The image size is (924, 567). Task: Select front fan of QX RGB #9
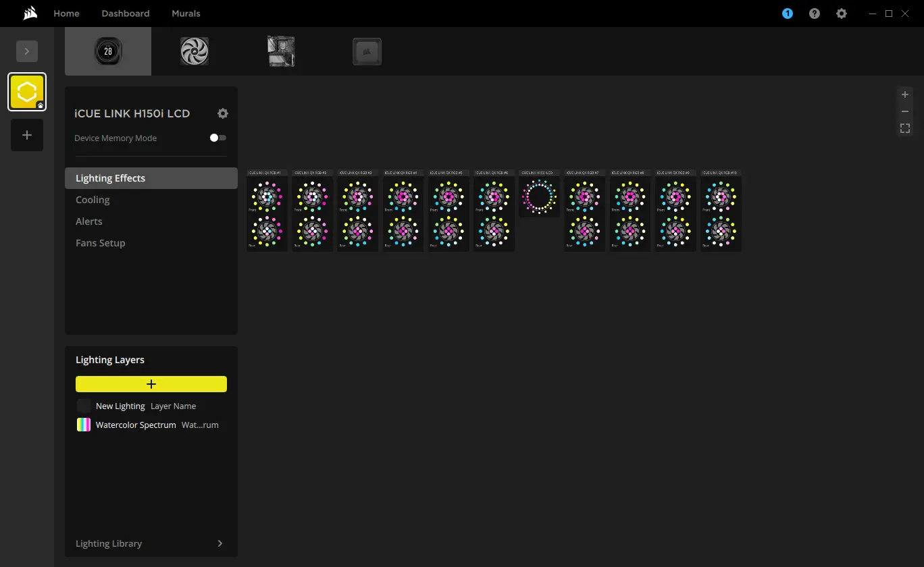(x=675, y=197)
